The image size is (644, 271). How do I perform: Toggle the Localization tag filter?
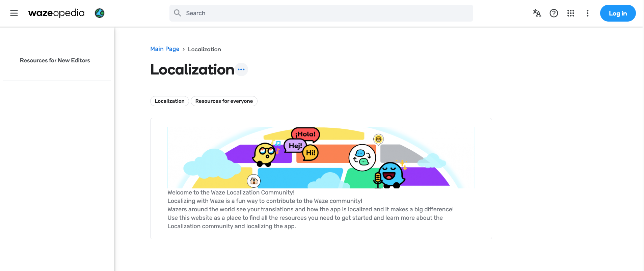[169, 101]
